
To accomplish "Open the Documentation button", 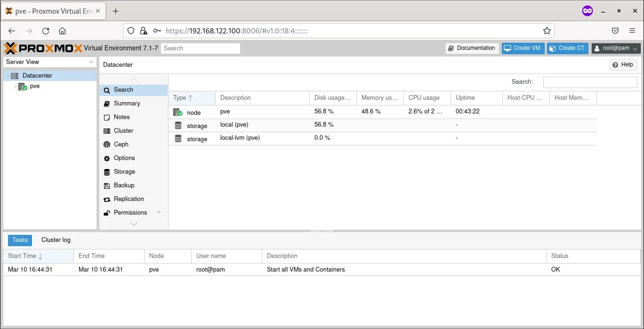I will pyautogui.click(x=472, y=48).
